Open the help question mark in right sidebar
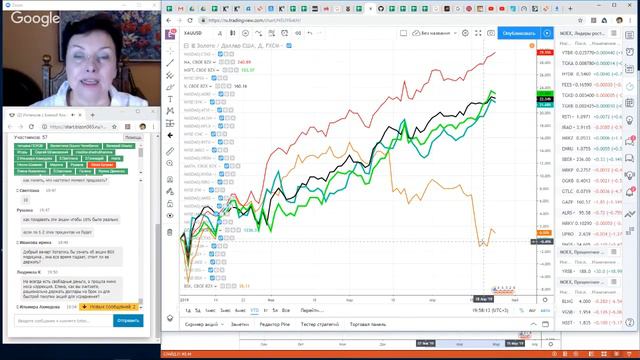Screen dimensions: 640x360 click(629, 322)
